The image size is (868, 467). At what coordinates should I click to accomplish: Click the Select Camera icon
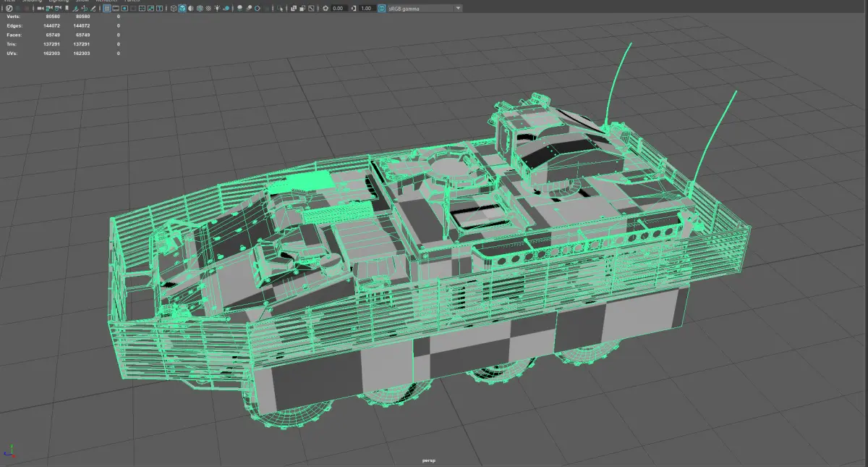(41, 8)
